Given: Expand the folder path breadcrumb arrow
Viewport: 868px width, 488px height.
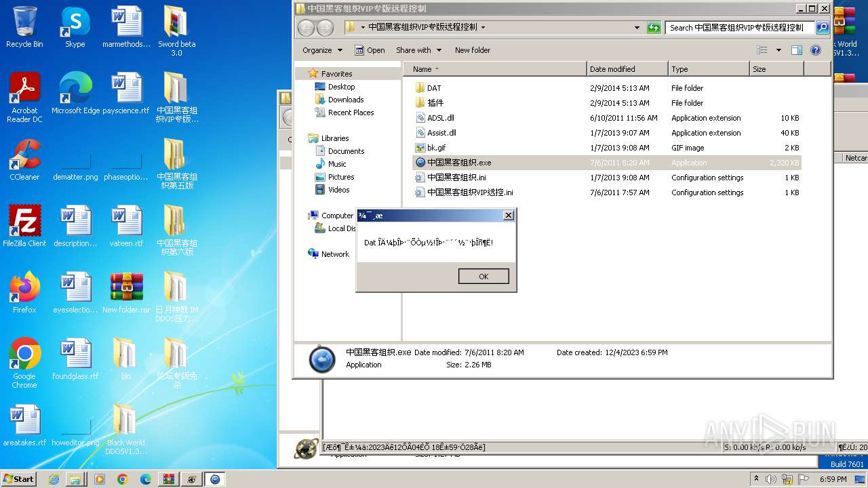Looking at the screenshot, I should coord(483,28).
